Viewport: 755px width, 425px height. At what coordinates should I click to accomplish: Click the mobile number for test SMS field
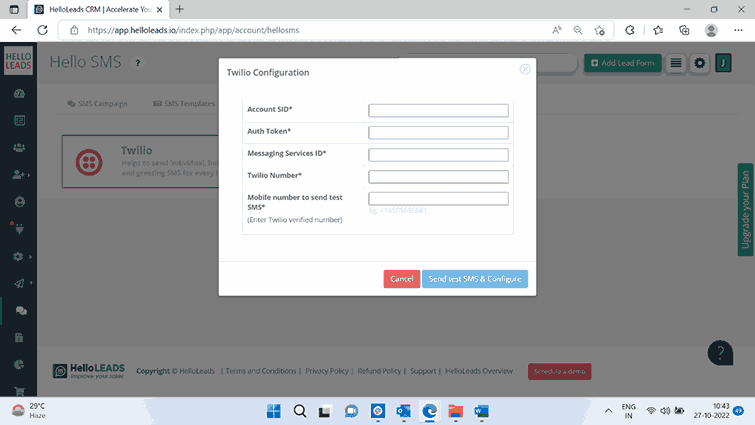click(x=438, y=199)
